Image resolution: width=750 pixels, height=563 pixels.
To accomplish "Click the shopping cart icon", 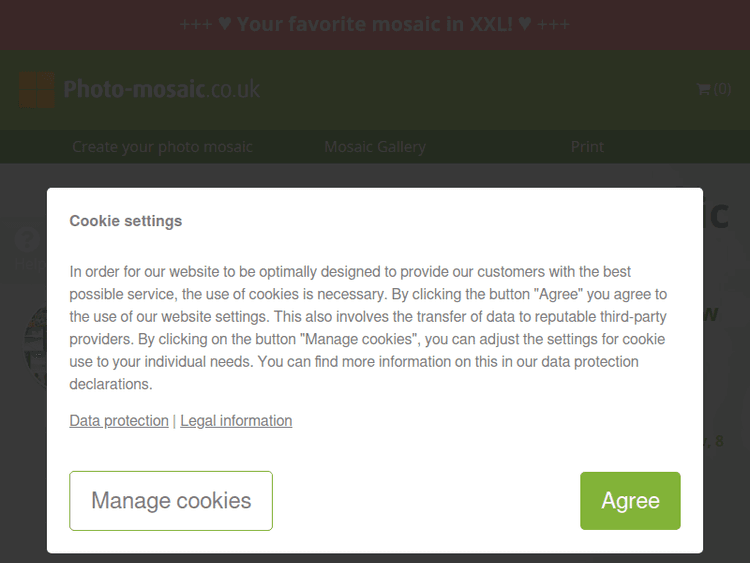I will [x=703, y=89].
